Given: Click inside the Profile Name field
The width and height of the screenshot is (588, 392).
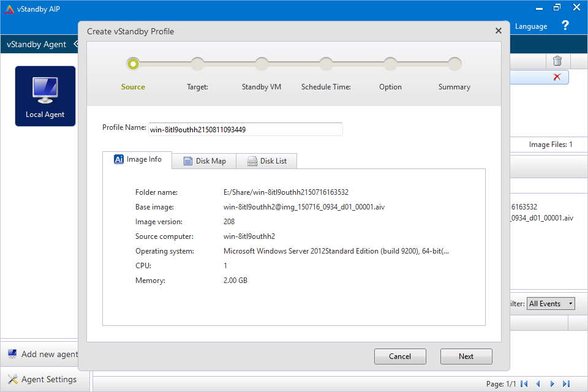Looking at the screenshot, I should pos(245,129).
